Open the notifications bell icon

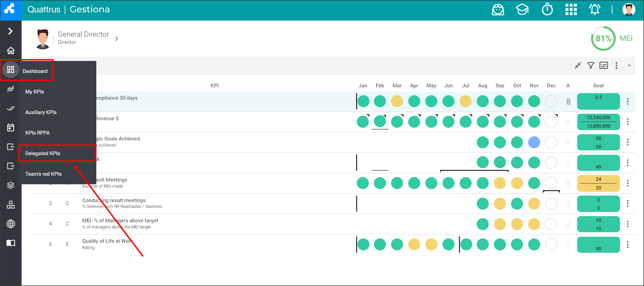[x=595, y=10]
